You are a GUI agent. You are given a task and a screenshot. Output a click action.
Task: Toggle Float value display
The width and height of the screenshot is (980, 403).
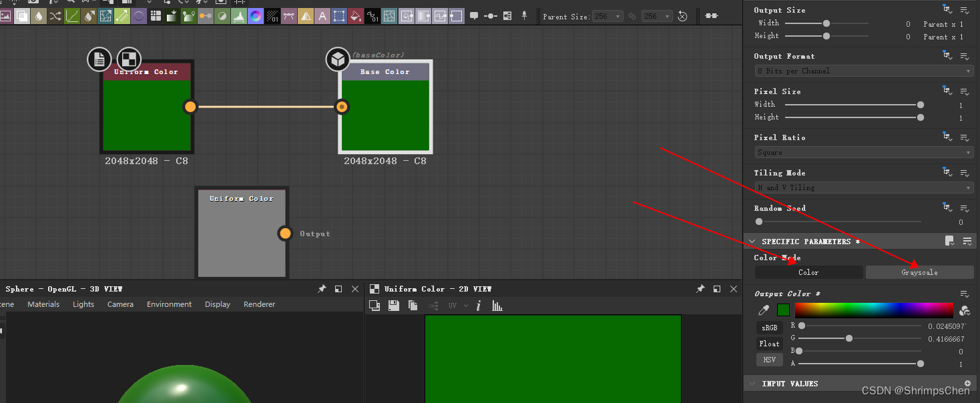coord(770,344)
